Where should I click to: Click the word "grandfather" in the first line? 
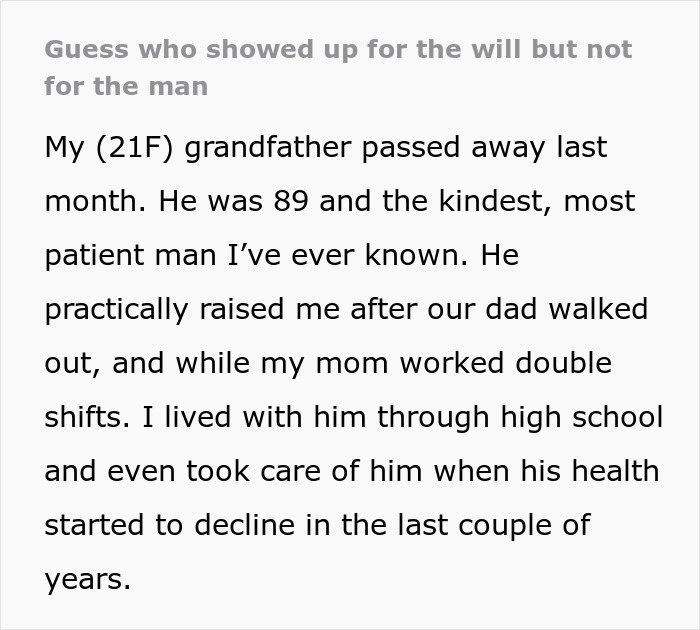click(268, 147)
